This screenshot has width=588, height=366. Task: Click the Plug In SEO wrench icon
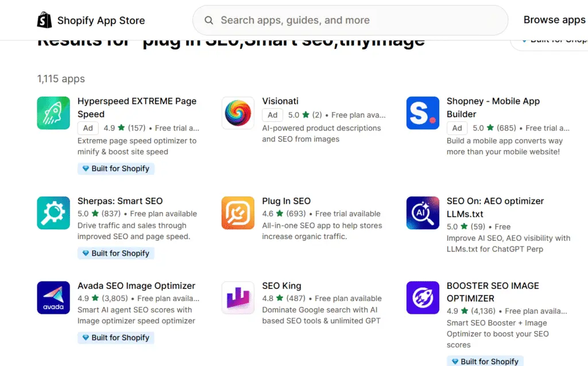pos(238,213)
